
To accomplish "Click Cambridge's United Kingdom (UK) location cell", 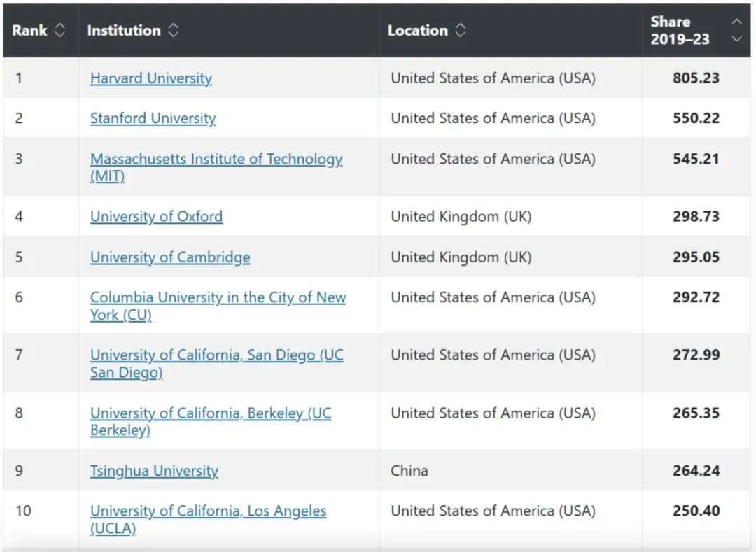I will 461,257.
